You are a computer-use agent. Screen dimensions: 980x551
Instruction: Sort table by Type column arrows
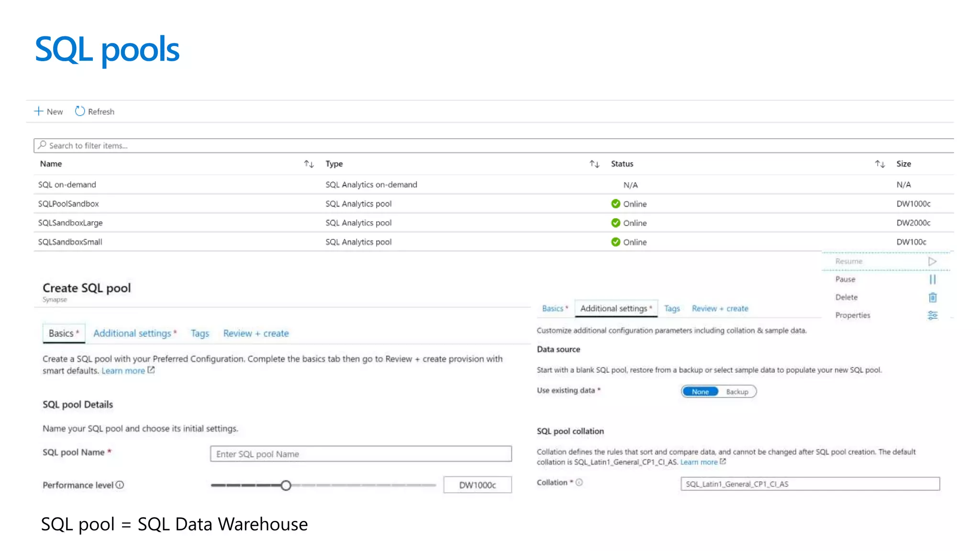(x=594, y=164)
